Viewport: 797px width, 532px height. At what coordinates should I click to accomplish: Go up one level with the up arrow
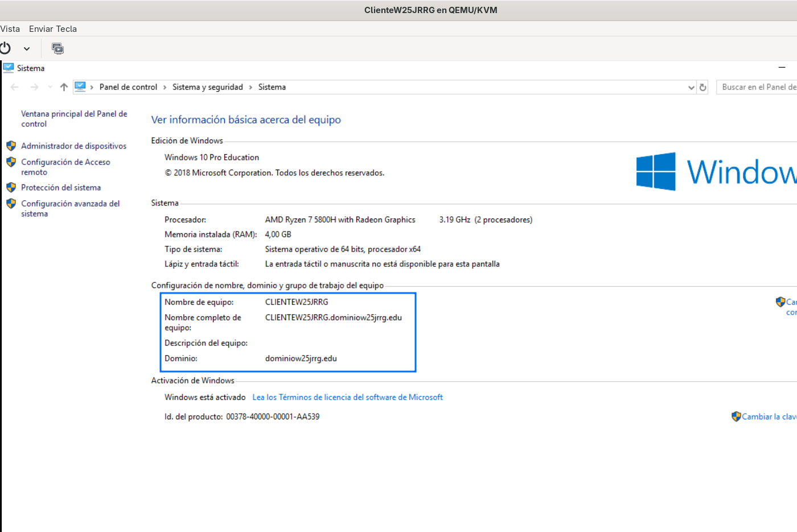click(x=64, y=87)
